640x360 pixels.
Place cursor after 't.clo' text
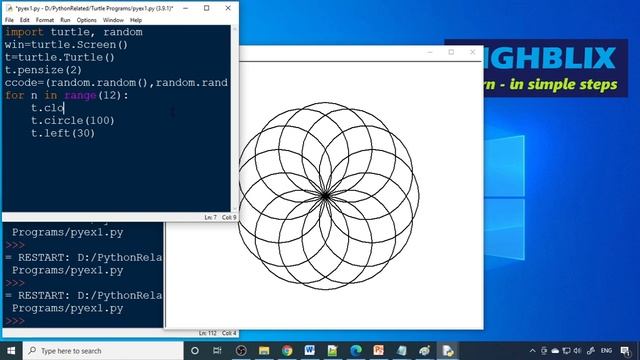tap(64, 108)
